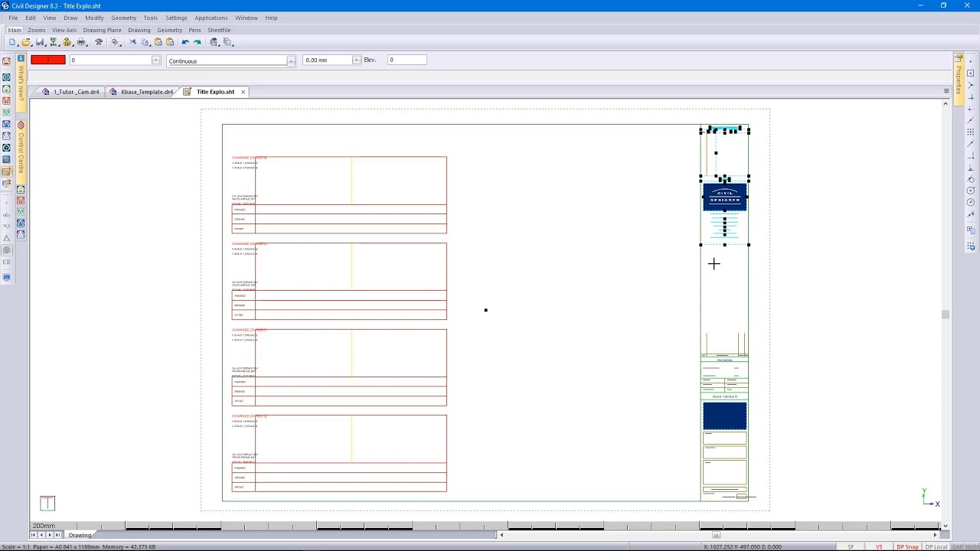Click the Open folder toolbar icon
Screen dimensions: 980x551
26,42
